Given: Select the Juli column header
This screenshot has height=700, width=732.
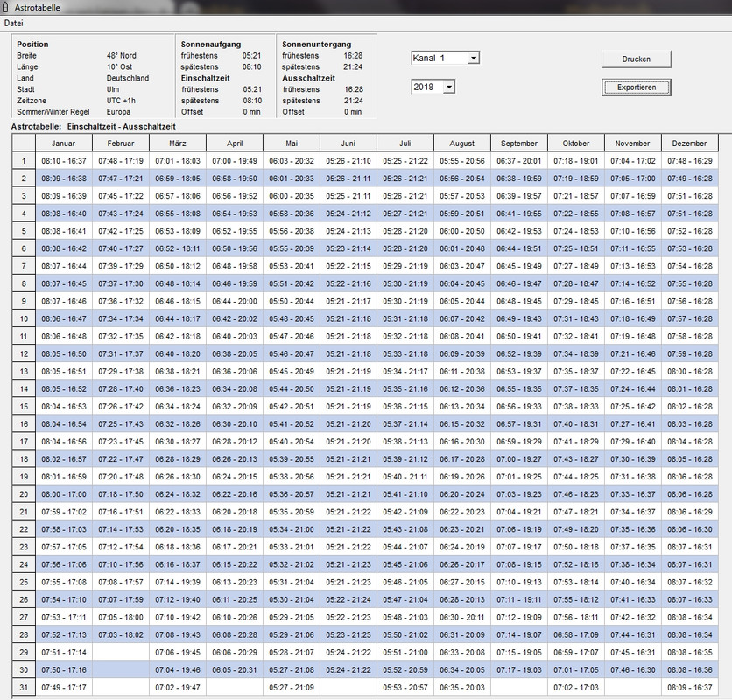Looking at the screenshot, I should pos(405,143).
